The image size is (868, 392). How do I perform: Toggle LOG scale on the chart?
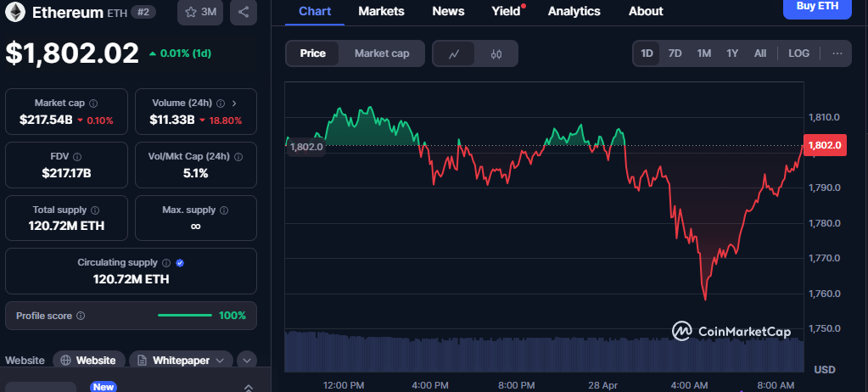798,53
